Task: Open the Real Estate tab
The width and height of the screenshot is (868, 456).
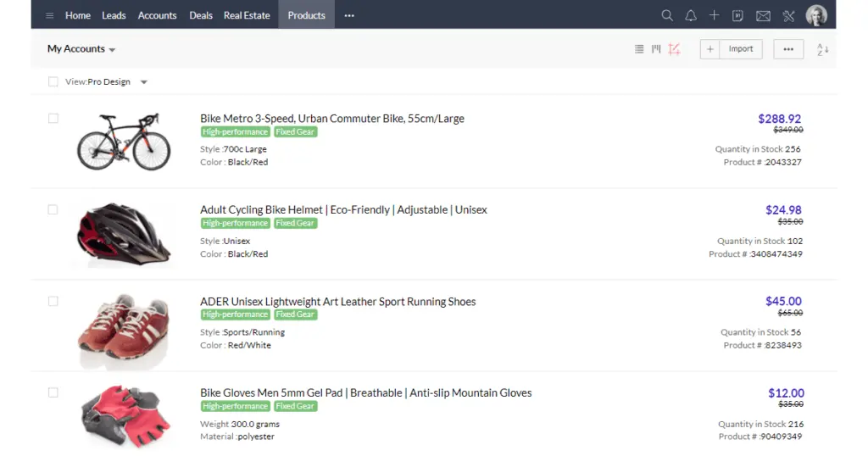Action: [x=247, y=15]
